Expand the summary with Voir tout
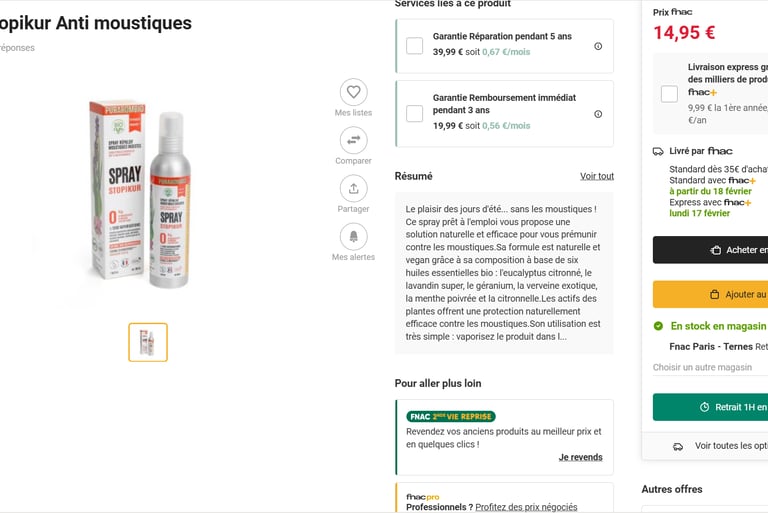Screen dimensions: 768x513 click(x=597, y=176)
